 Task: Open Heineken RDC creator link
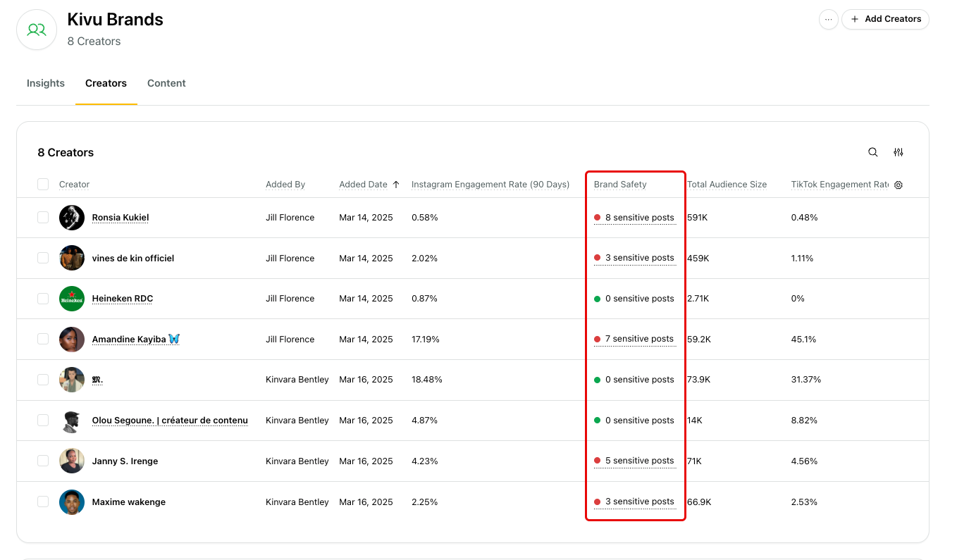pos(123,299)
